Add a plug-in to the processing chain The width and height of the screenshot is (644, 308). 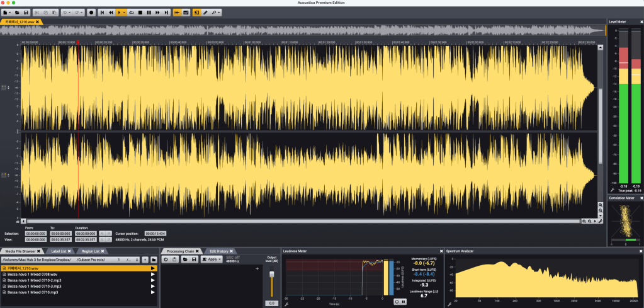point(257,269)
